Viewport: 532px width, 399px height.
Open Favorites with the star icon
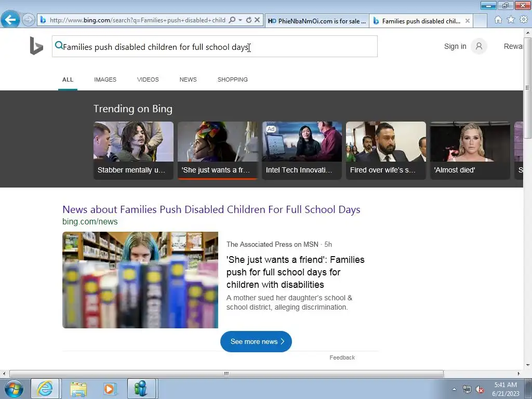click(511, 20)
